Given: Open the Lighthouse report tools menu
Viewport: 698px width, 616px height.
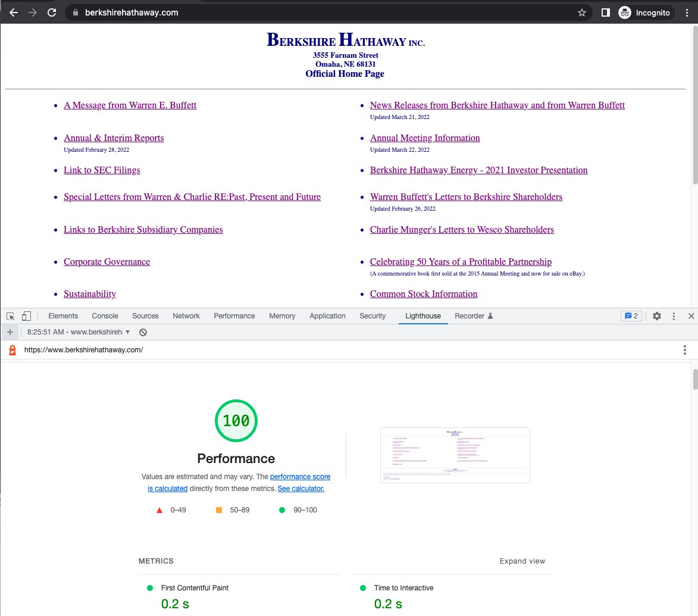Looking at the screenshot, I should [685, 350].
